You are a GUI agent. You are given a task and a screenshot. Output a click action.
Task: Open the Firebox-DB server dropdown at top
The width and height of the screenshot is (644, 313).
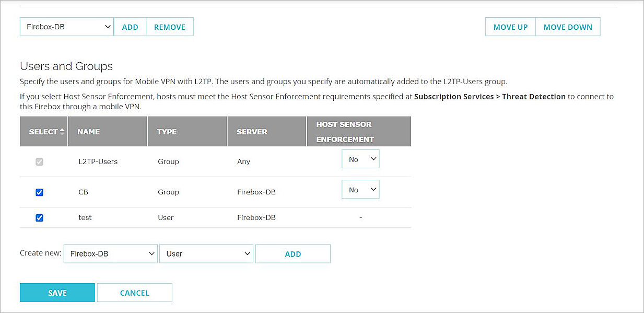click(x=66, y=27)
